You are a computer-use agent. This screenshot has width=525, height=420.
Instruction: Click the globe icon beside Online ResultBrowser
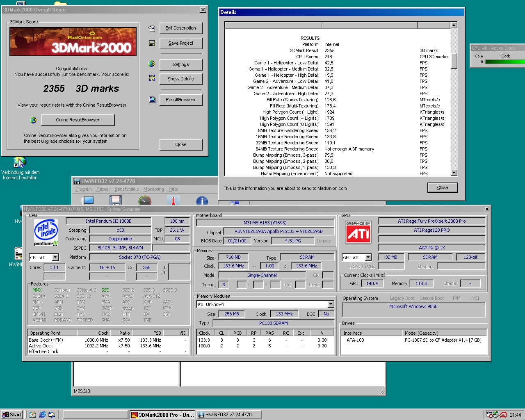(33, 120)
